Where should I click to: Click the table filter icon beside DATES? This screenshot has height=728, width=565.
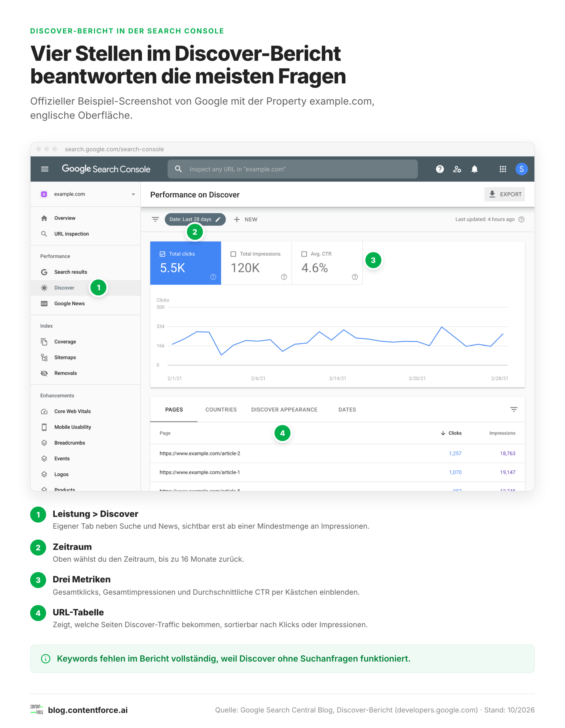coord(514,409)
